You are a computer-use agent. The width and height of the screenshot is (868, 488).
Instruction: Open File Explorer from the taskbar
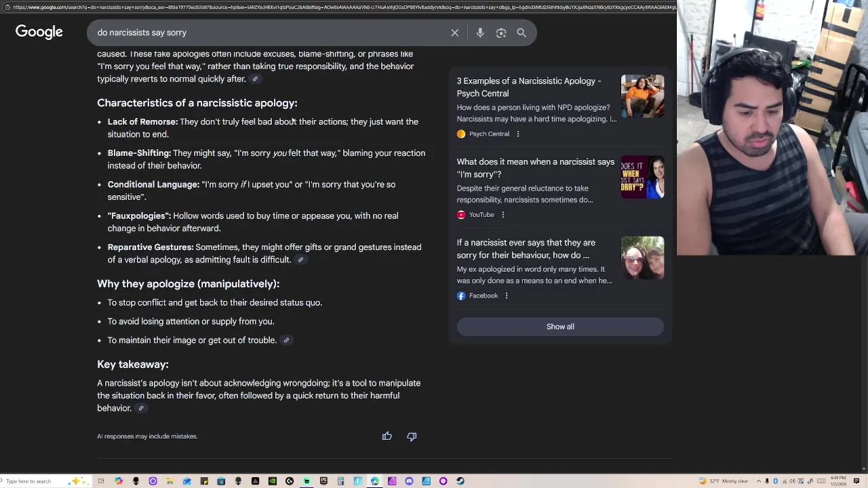click(x=170, y=481)
